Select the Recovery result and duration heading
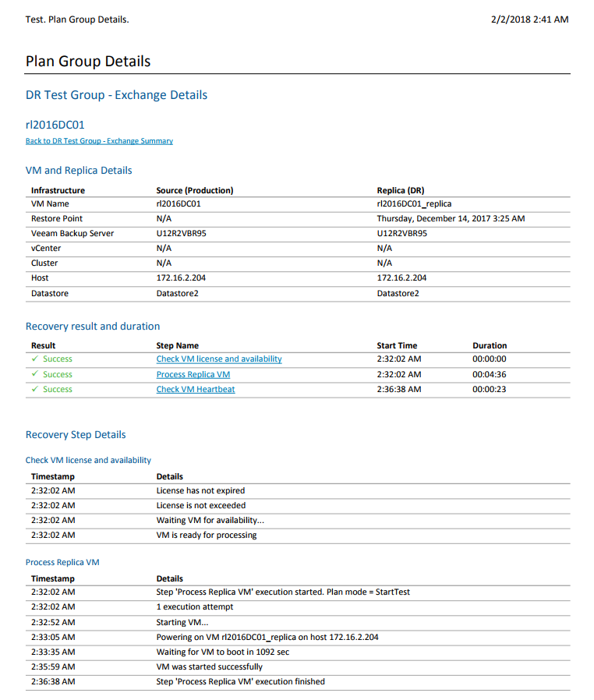This screenshot has width=594, height=700. [93, 327]
